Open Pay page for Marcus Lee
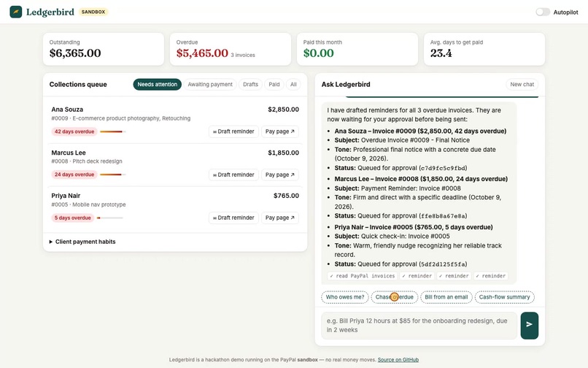This screenshot has height=368, width=588. [x=279, y=175]
